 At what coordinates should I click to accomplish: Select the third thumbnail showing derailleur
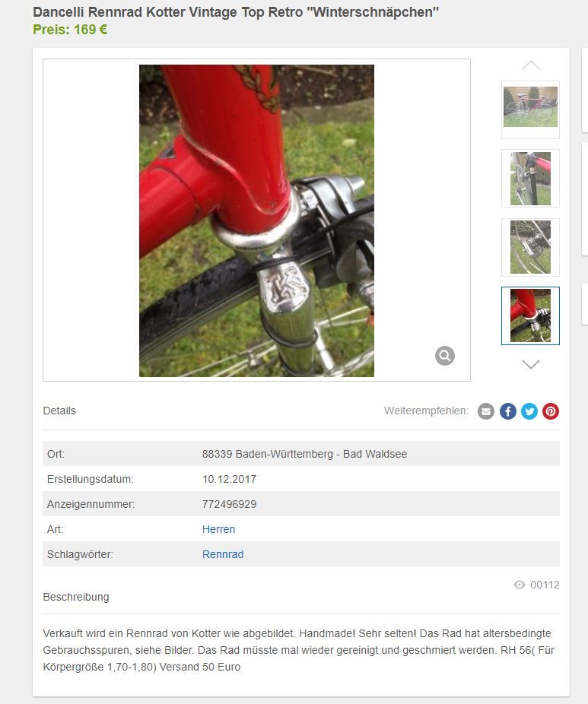click(530, 247)
